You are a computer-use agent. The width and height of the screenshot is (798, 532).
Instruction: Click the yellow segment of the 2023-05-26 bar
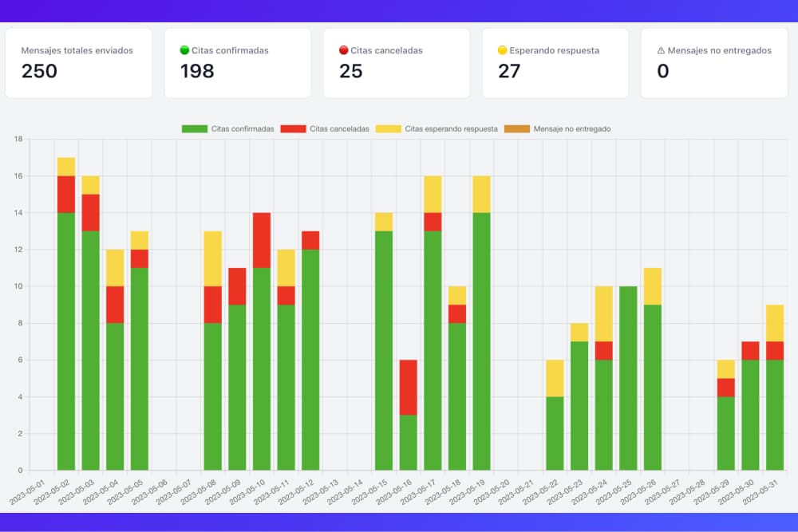653,286
